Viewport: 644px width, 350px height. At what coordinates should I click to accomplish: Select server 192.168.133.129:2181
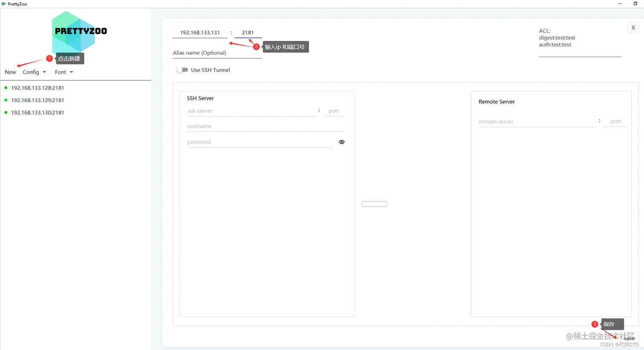[x=37, y=100]
